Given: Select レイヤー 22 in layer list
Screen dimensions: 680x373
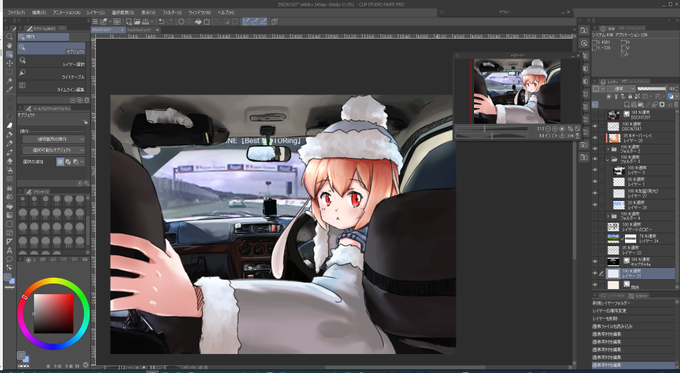Looking at the screenshot, I should [633, 251].
